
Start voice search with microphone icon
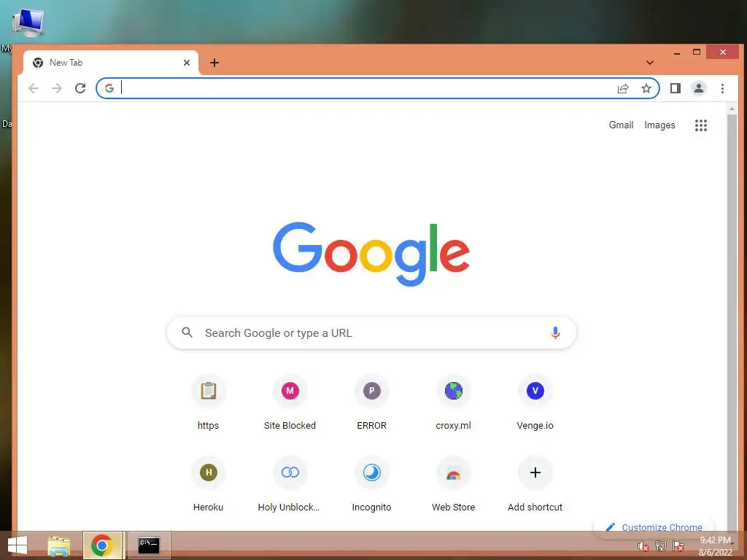click(555, 332)
